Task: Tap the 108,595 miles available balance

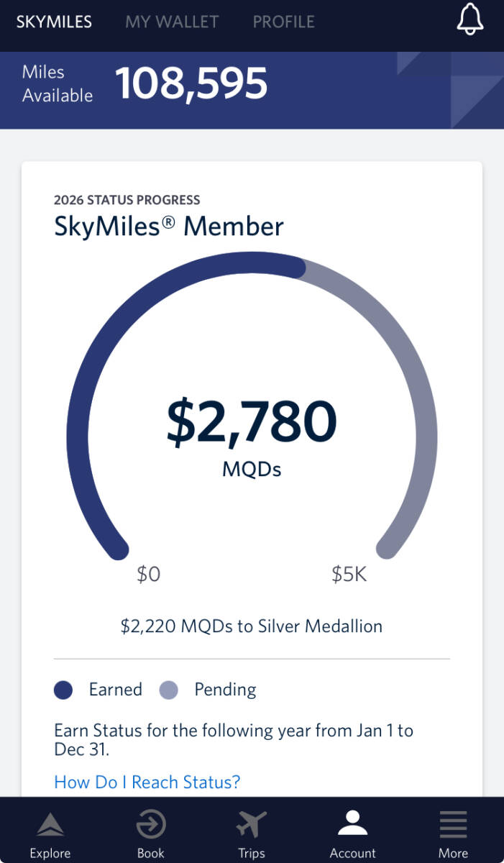Action: (191, 83)
